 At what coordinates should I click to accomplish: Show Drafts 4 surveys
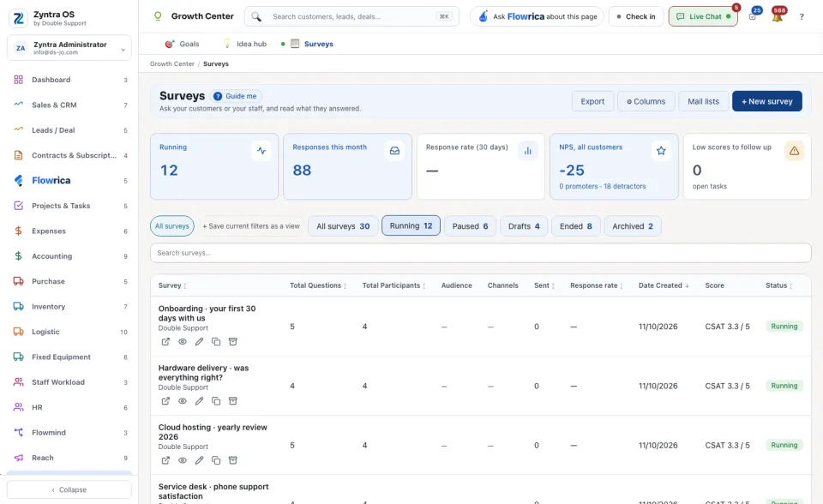pos(524,226)
